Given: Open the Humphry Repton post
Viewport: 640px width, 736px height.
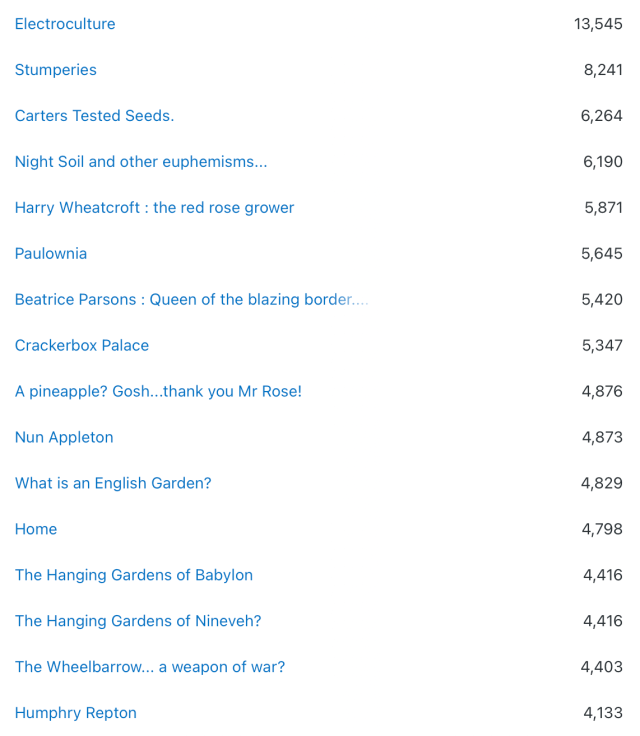Looking at the screenshot, I should pos(76,714).
